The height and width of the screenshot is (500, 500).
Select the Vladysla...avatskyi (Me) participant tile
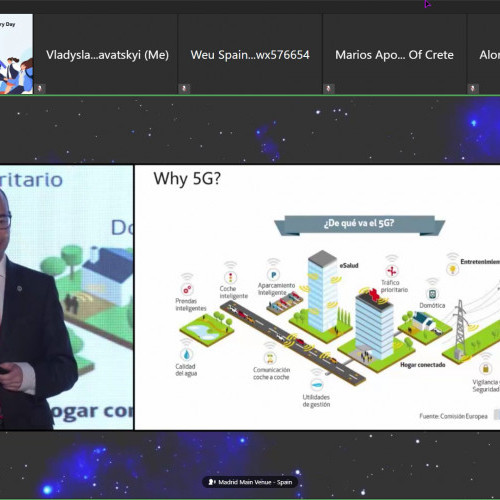(106, 54)
